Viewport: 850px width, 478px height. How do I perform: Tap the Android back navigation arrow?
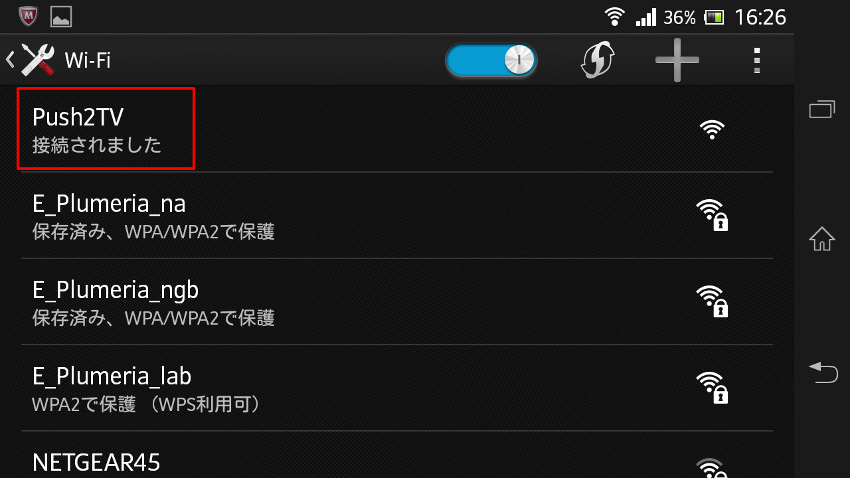(x=823, y=372)
